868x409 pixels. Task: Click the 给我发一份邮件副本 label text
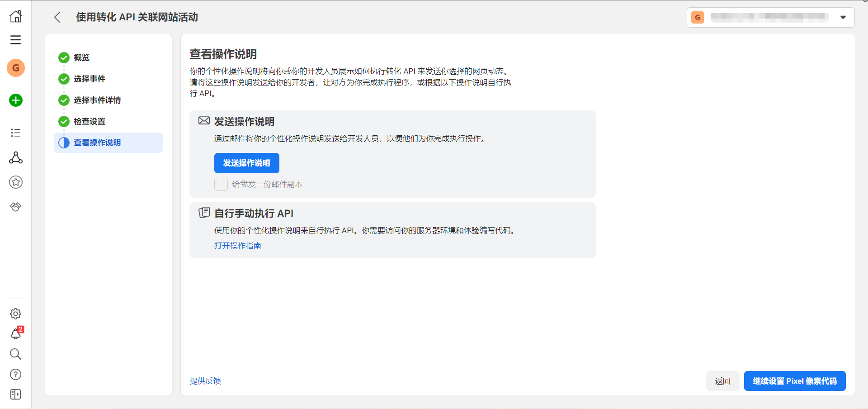[267, 184]
